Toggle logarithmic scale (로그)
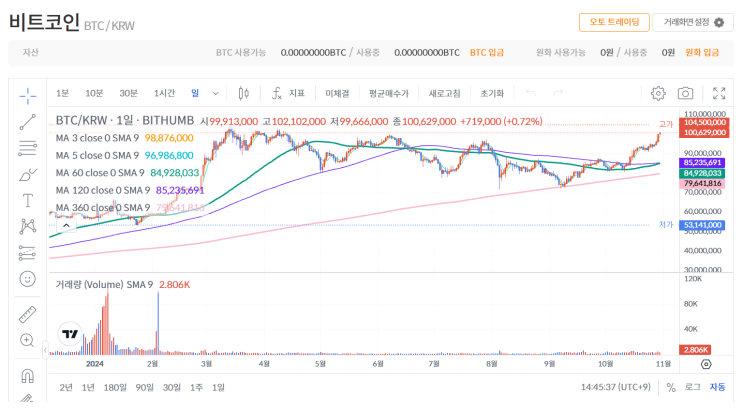Image resolution: width=743 pixels, height=411 pixels. [692, 387]
